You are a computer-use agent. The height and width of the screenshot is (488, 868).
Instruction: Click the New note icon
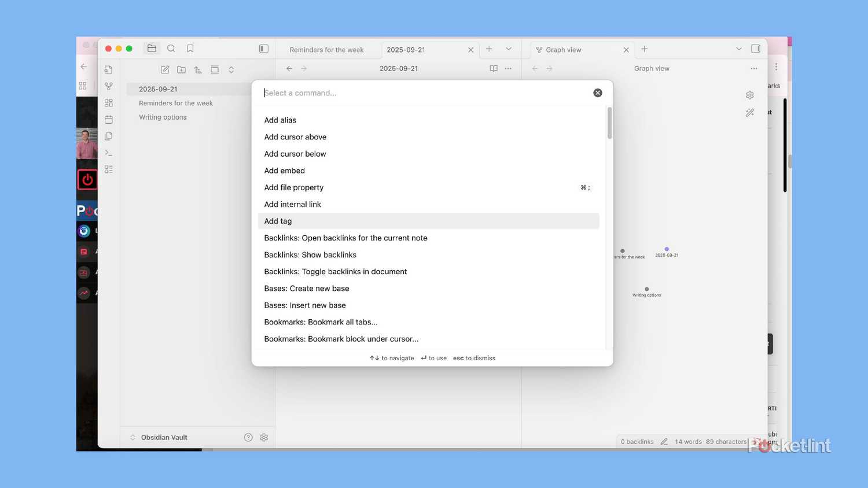click(165, 70)
